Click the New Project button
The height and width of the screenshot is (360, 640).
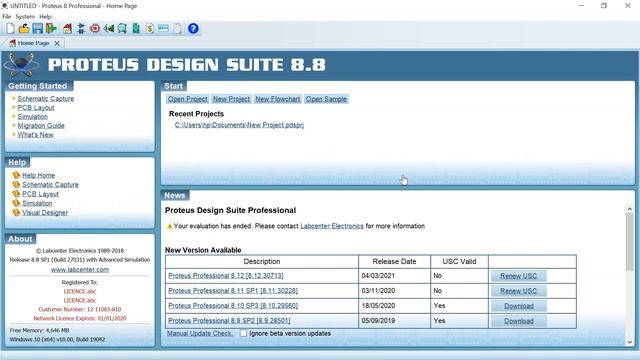(231, 99)
